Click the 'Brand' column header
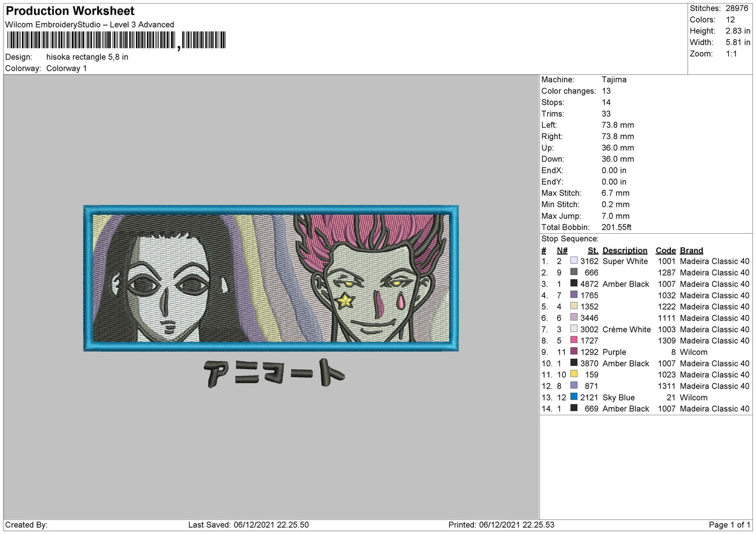Viewport: 756px width, 534px height. tap(691, 251)
